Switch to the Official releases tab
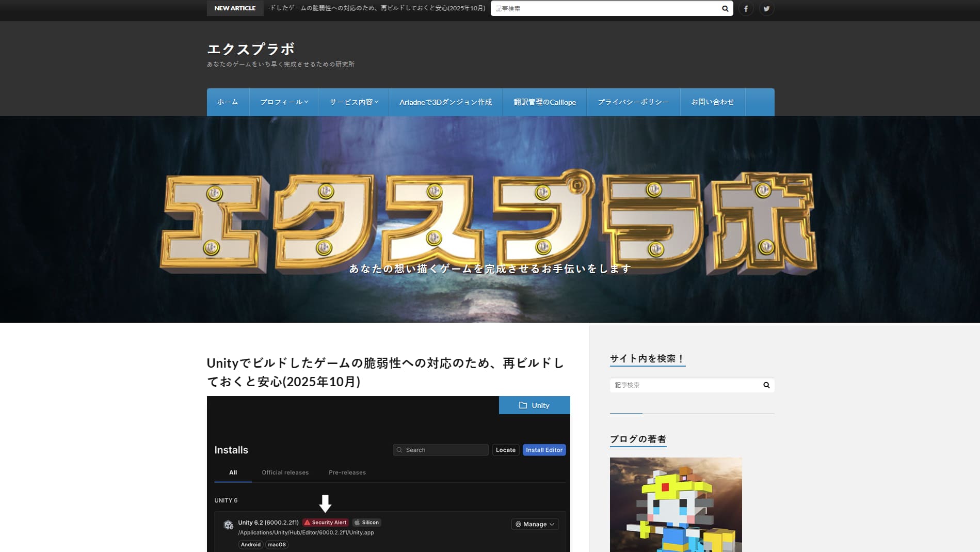This screenshot has height=552, width=980. pos(285,472)
